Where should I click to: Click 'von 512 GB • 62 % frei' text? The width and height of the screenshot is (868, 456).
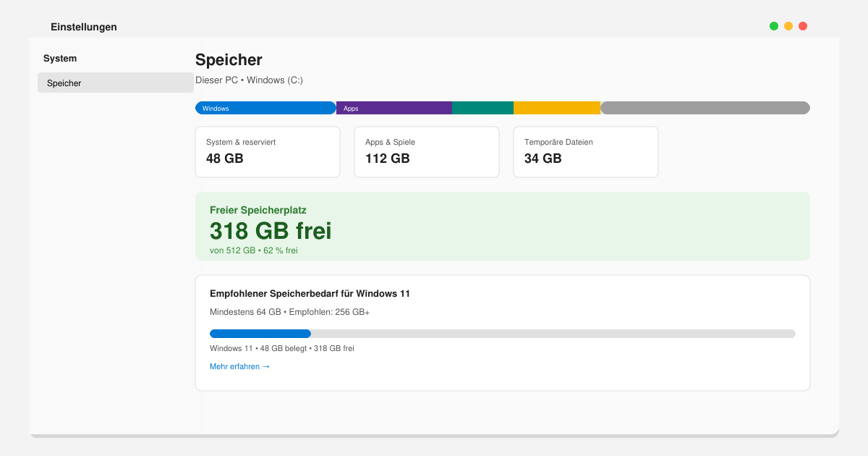(253, 250)
